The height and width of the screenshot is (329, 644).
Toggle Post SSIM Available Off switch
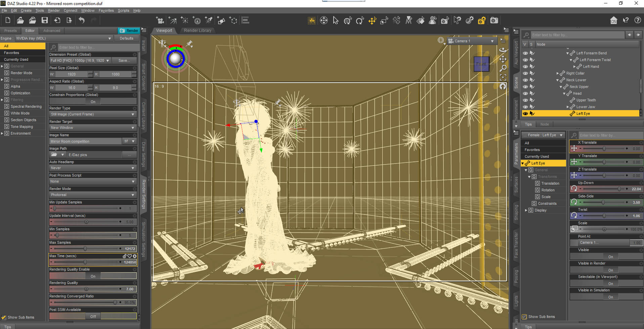pos(93,316)
